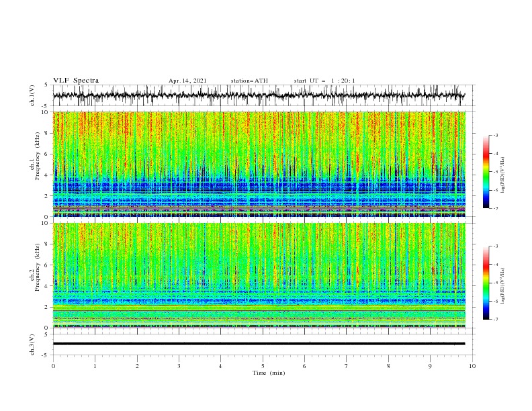
Task: Click inside the ch.1 spectrogram panel
Action: click(259, 164)
